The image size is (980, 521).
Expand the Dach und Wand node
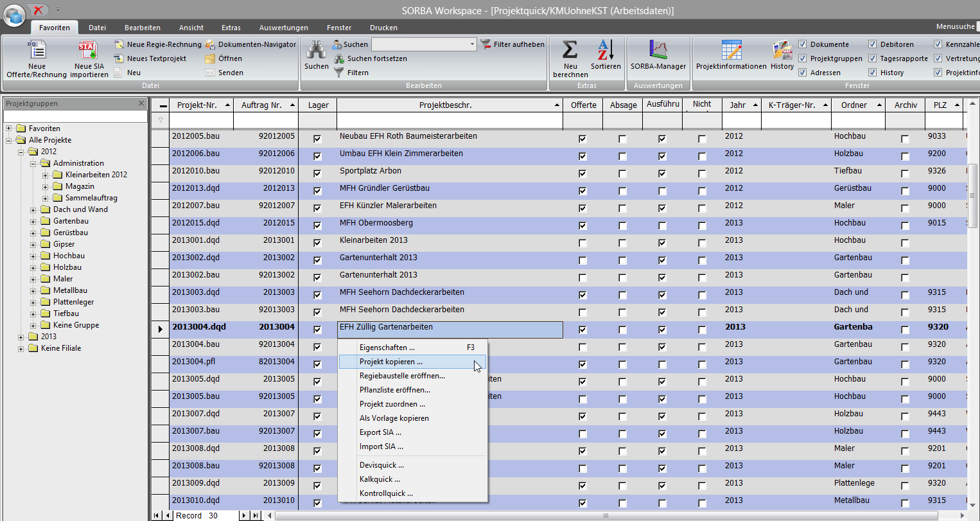click(33, 209)
